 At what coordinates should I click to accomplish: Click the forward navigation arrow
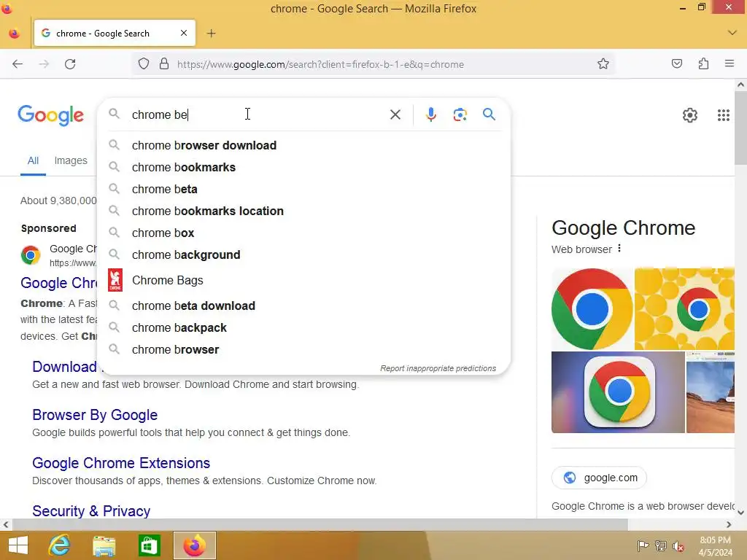tap(44, 64)
